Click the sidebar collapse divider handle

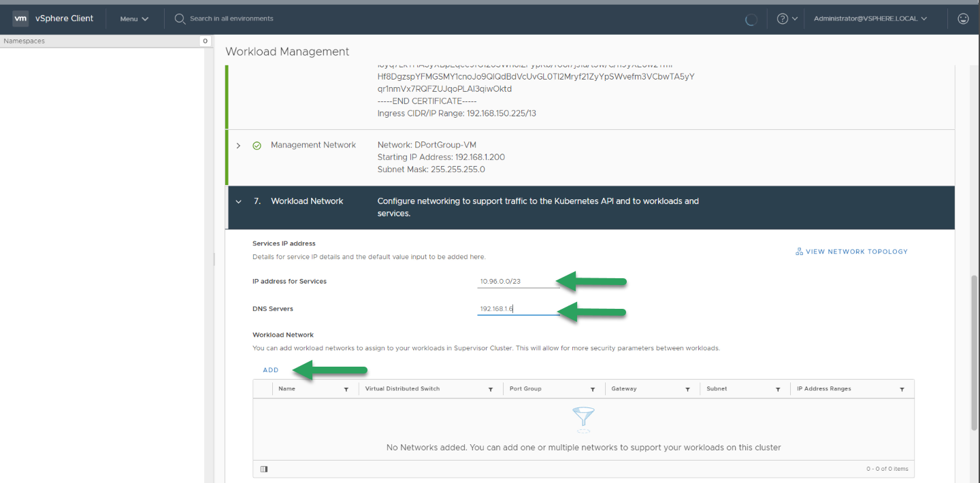tap(214, 259)
